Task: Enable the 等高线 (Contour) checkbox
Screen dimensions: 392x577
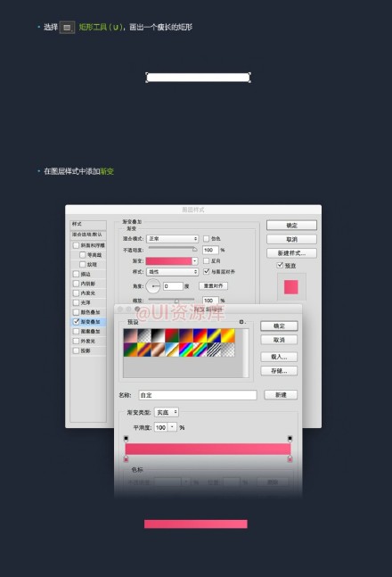Action: click(x=82, y=255)
